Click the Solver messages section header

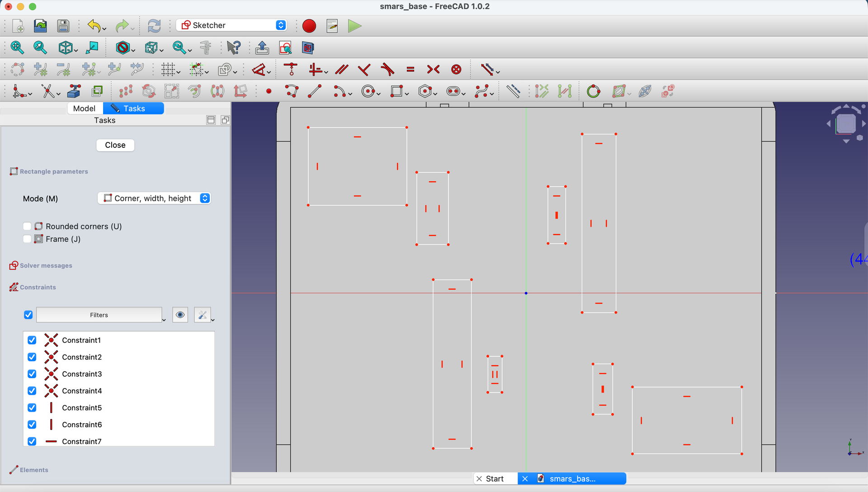pyautogui.click(x=46, y=265)
